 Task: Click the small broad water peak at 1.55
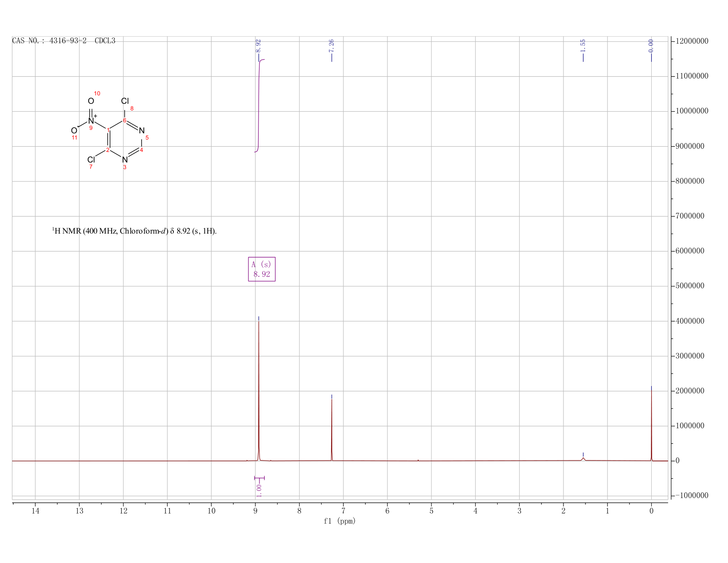point(583,459)
